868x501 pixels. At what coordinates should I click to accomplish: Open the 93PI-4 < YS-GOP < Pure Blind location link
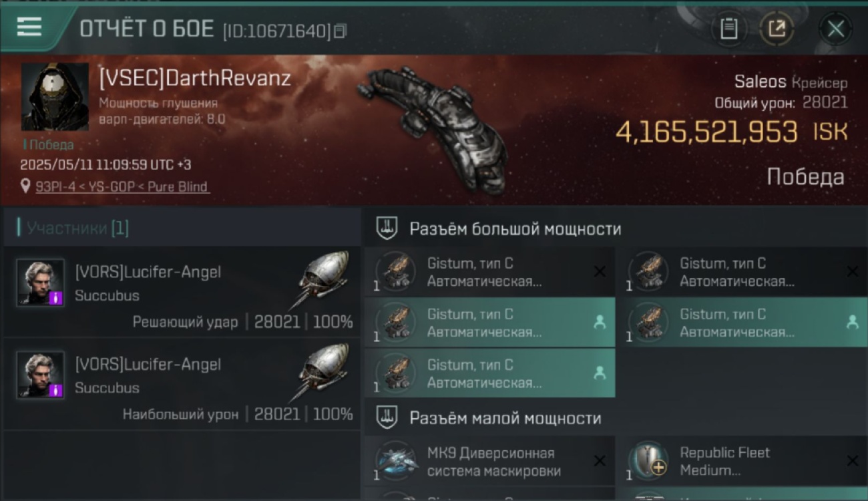click(122, 187)
